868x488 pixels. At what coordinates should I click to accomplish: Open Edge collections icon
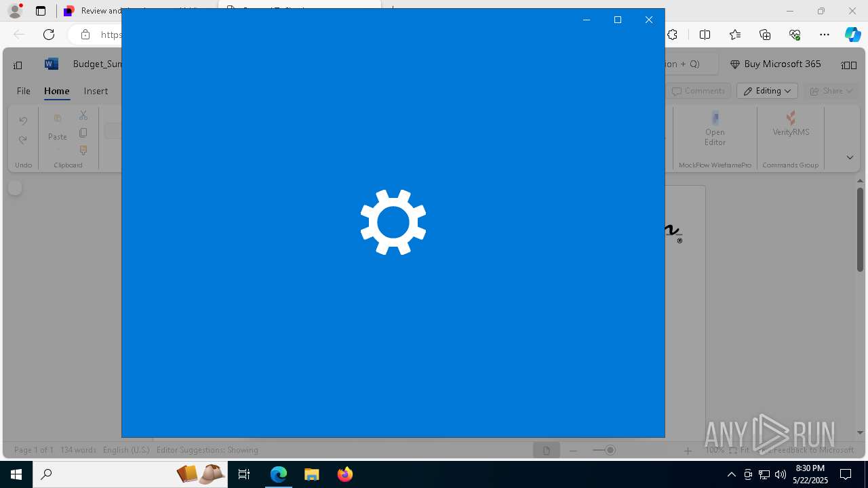coord(765,35)
